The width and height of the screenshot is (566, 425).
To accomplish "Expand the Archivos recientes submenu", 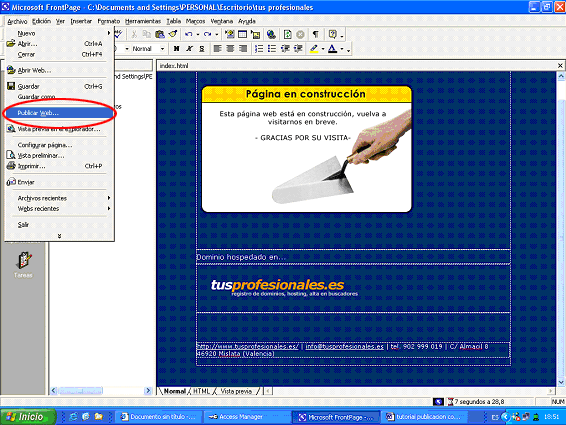I will [60, 198].
